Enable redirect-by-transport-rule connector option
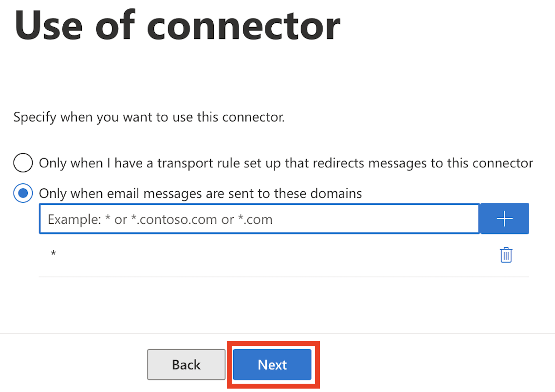This screenshot has width=555, height=392. (x=23, y=162)
